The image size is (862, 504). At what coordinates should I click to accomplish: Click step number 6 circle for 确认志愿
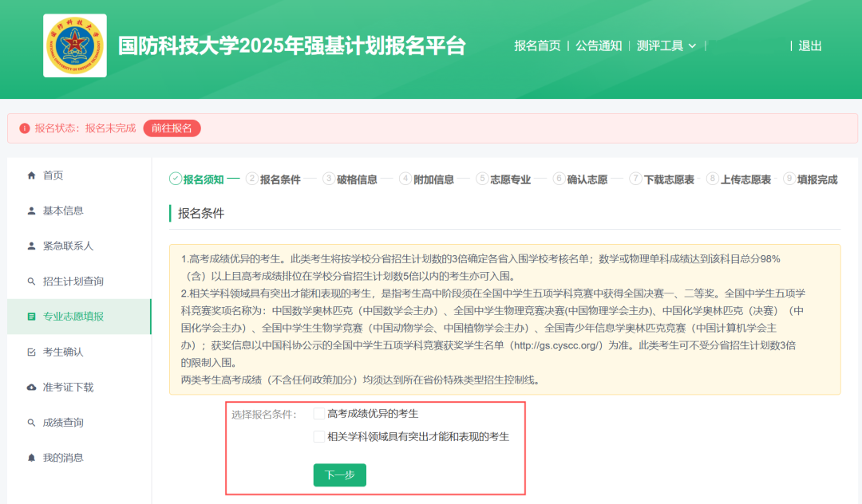(x=559, y=179)
